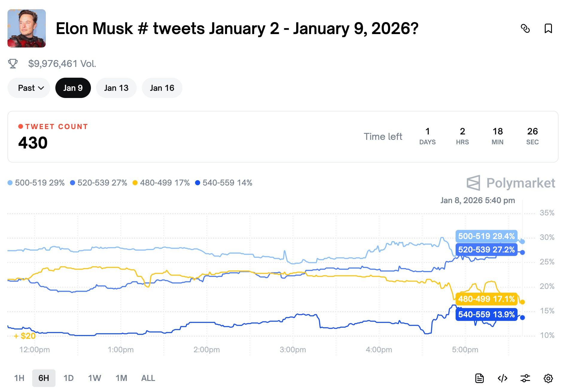Select the Jan 9 date tab

[73, 88]
